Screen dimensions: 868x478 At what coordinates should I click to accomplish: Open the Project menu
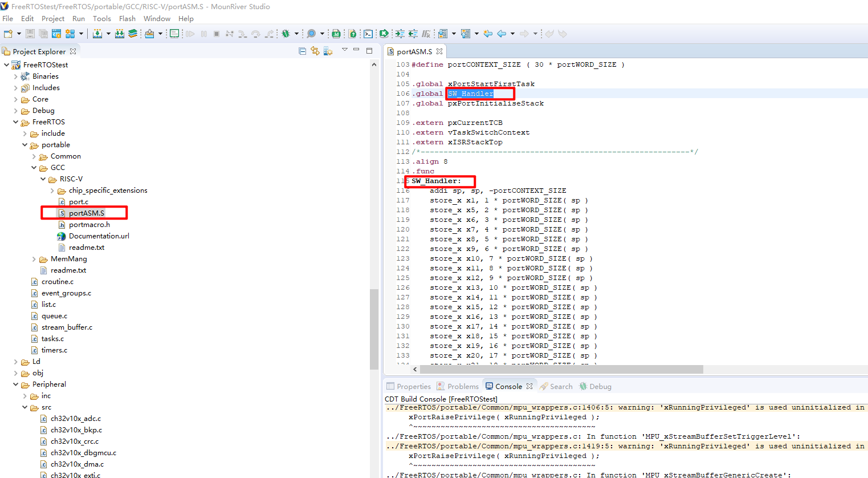[53, 18]
